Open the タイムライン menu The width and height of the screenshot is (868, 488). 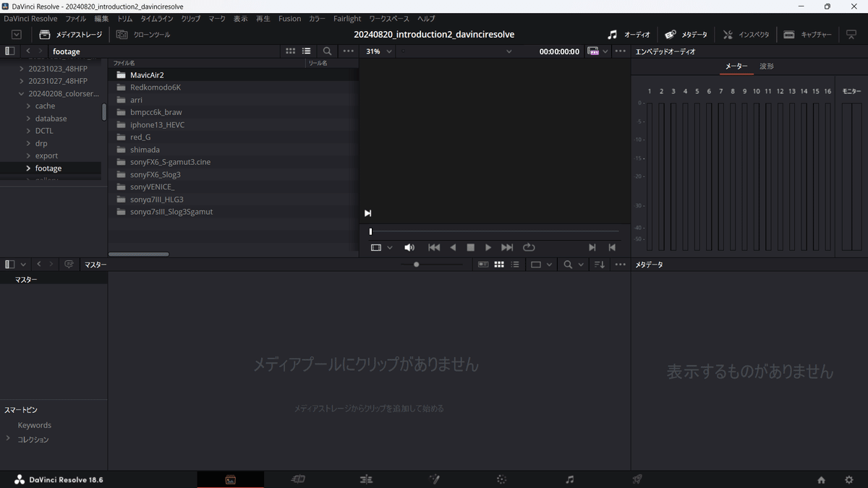click(156, 19)
